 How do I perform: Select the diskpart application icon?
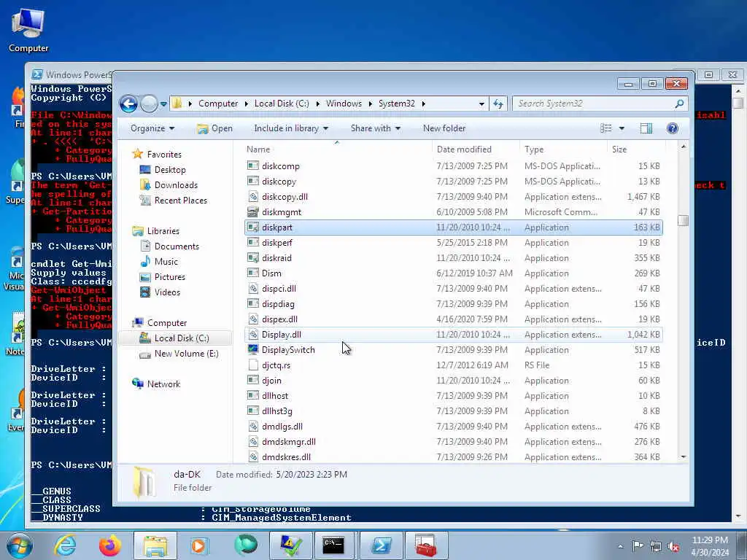tap(253, 227)
